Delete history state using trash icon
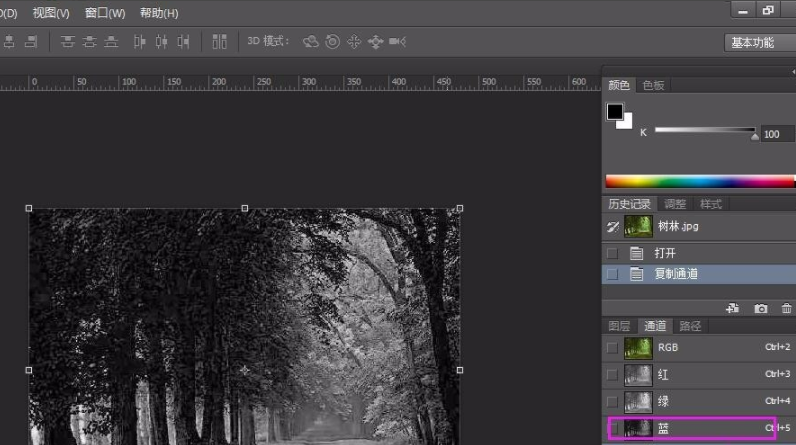Viewport: 796px width, 445px height. [786, 309]
